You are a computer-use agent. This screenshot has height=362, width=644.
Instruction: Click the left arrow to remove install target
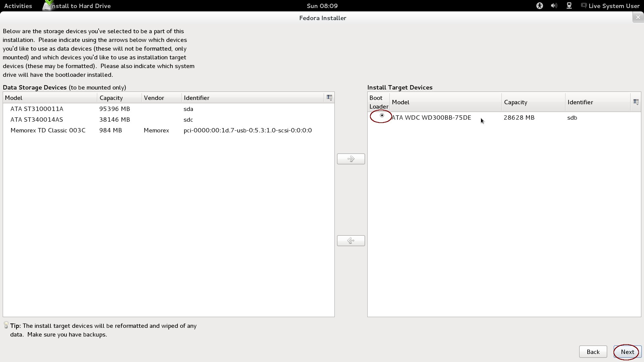pos(351,241)
